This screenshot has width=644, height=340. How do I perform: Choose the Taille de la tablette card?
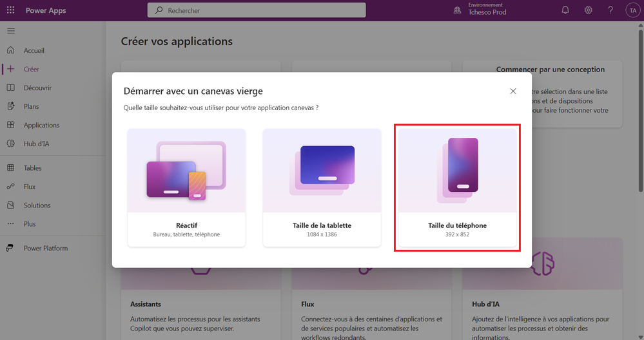tap(322, 188)
